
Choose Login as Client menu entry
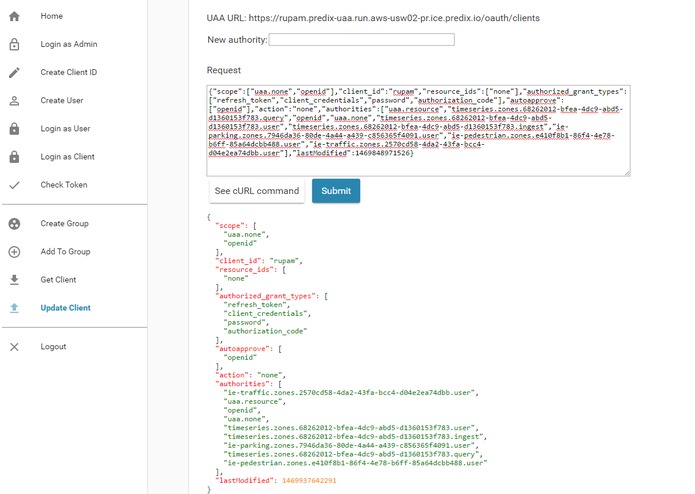point(67,156)
